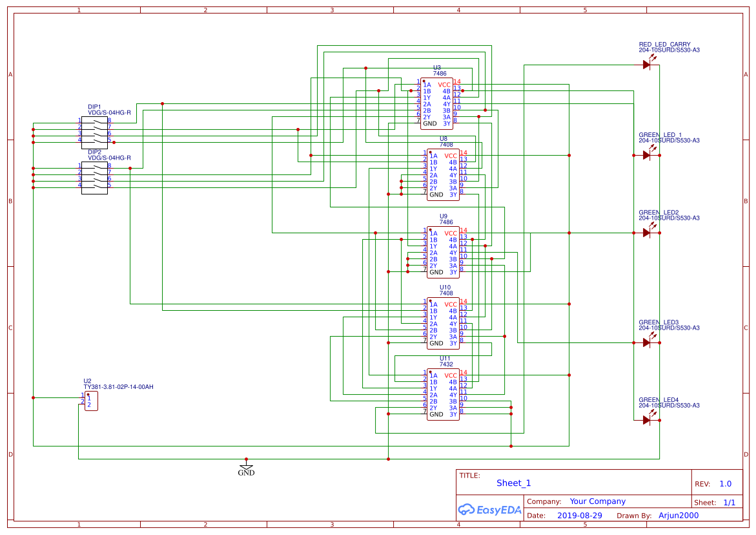
Task: Select U11 7432 OR gate chip
Action: (443, 394)
